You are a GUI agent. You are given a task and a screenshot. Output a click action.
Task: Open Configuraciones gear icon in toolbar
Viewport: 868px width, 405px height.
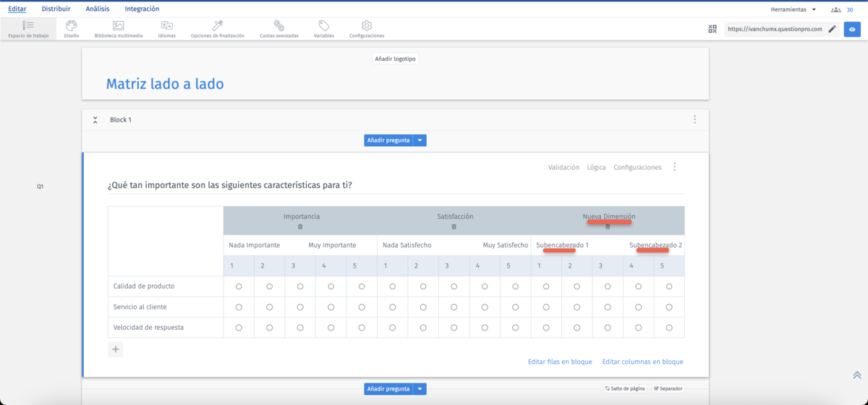(x=366, y=26)
